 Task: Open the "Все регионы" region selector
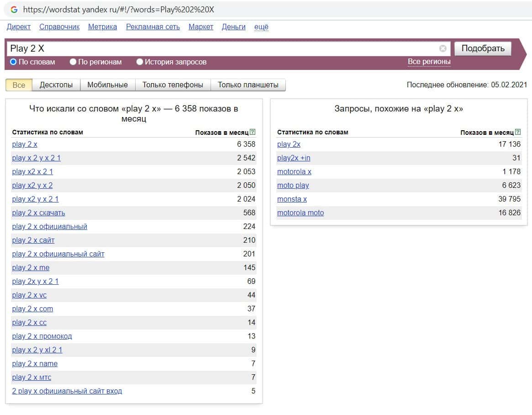(429, 62)
